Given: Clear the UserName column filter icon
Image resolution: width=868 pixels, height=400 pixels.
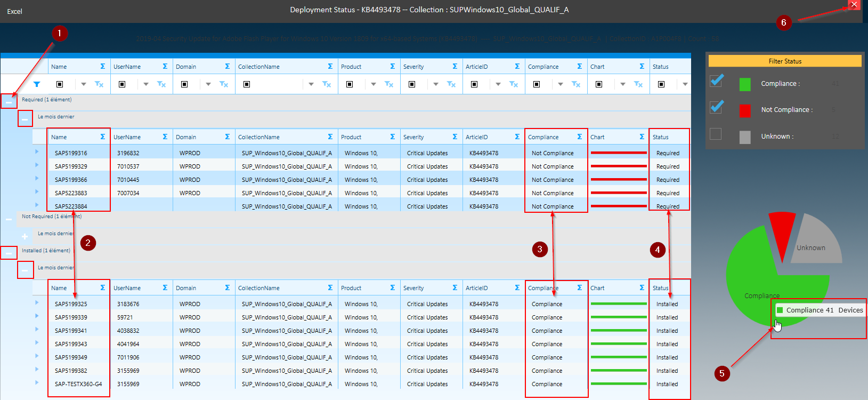Looking at the screenshot, I should [161, 84].
